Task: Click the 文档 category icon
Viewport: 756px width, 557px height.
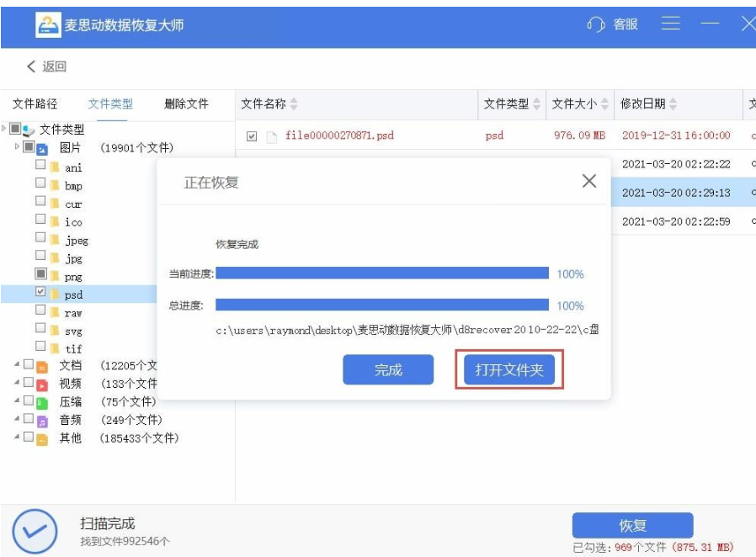Action: click(42, 367)
